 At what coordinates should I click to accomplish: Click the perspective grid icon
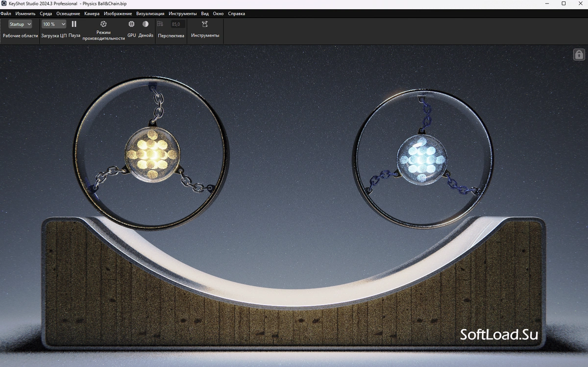(x=160, y=24)
